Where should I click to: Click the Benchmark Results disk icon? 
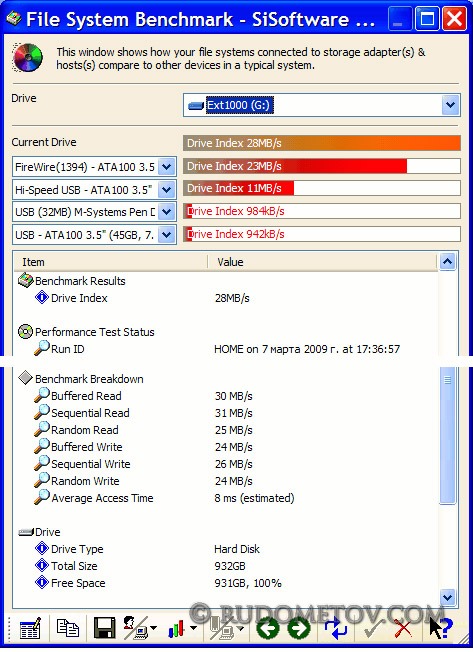(x=25, y=280)
